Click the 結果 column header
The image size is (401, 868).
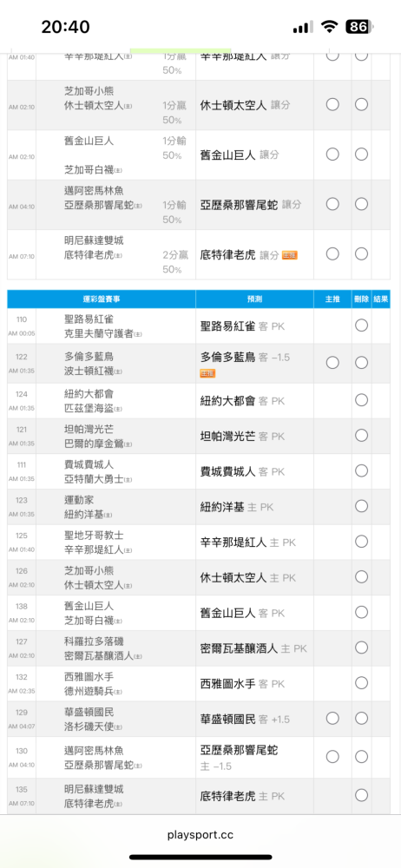pos(381,299)
